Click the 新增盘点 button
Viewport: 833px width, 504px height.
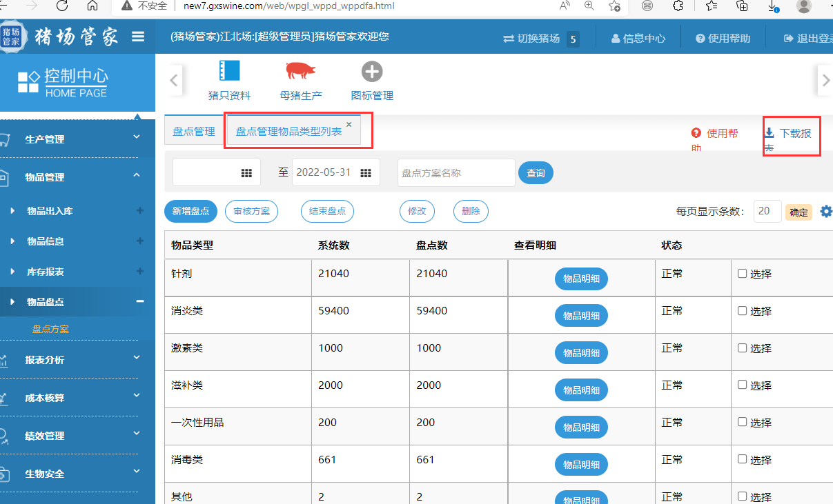coord(190,212)
